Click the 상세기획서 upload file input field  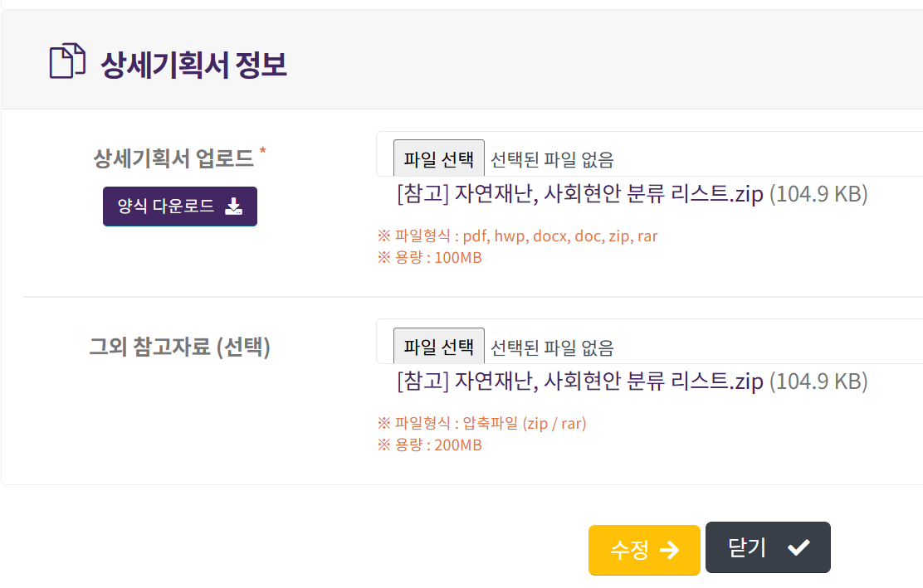click(x=649, y=154)
